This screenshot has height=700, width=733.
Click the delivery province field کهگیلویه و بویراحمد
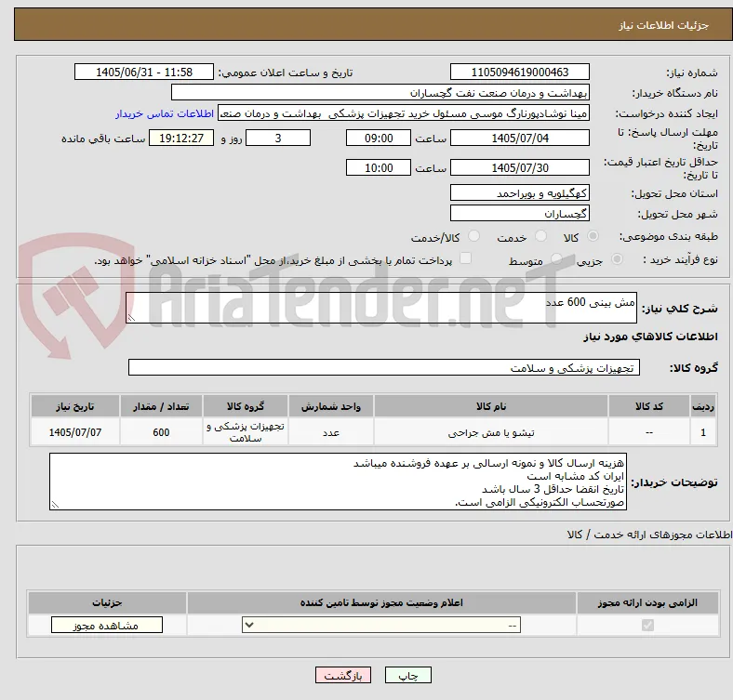click(520, 192)
